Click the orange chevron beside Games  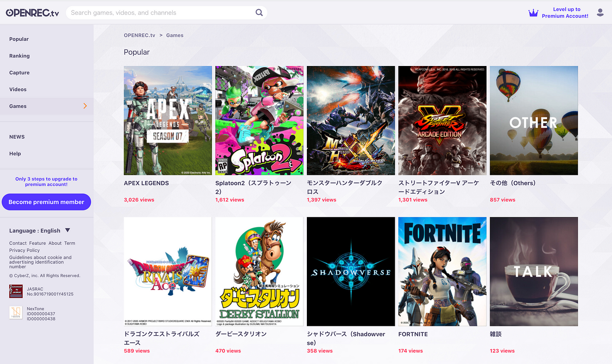coord(85,106)
